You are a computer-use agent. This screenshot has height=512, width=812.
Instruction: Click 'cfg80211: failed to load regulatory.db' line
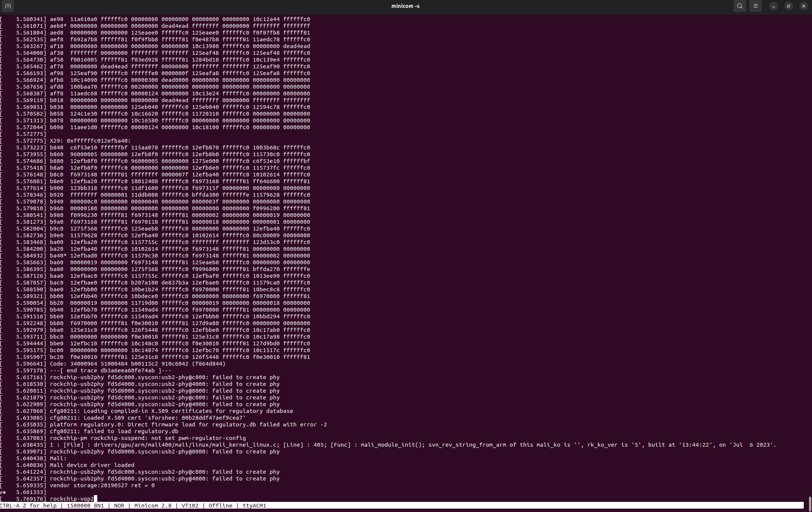coord(114,431)
